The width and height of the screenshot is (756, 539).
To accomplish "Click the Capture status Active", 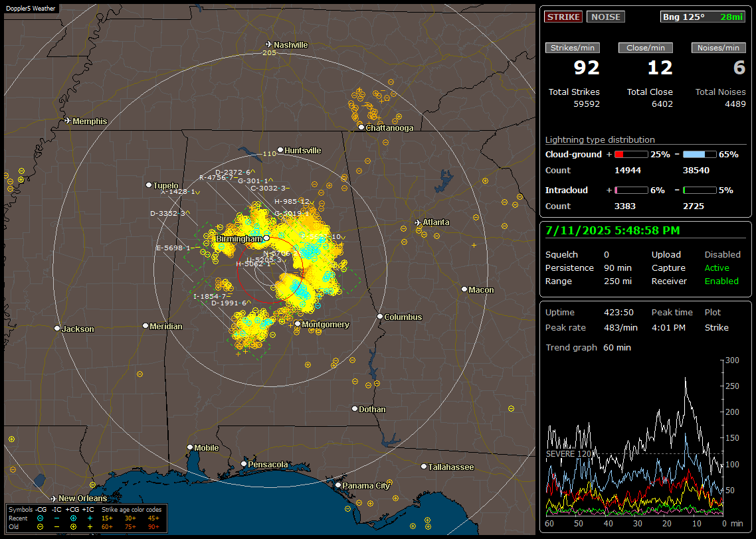I will (x=717, y=268).
